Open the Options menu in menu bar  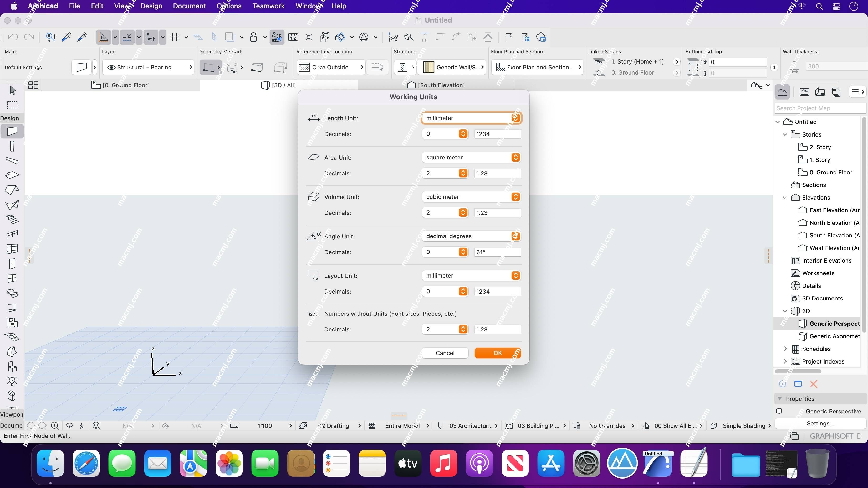(x=229, y=6)
